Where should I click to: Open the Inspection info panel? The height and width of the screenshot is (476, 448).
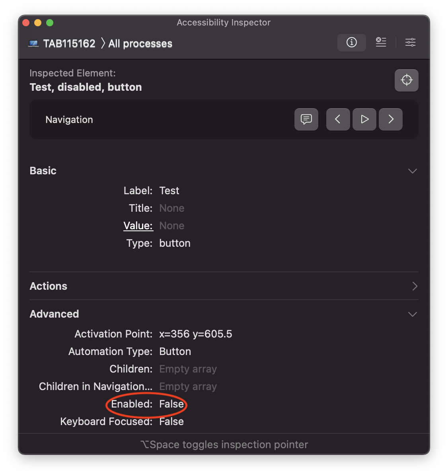[x=352, y=42]
